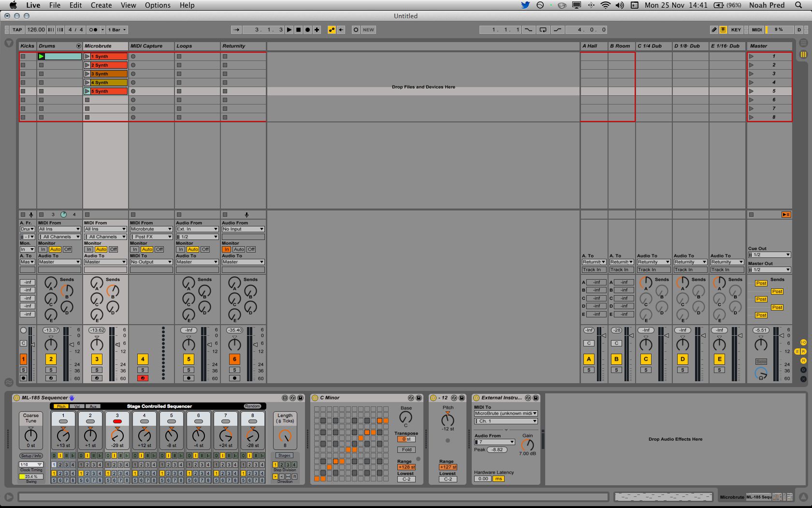
Task: Set Returnity monitor to Auto
Action: pos(239,250)
